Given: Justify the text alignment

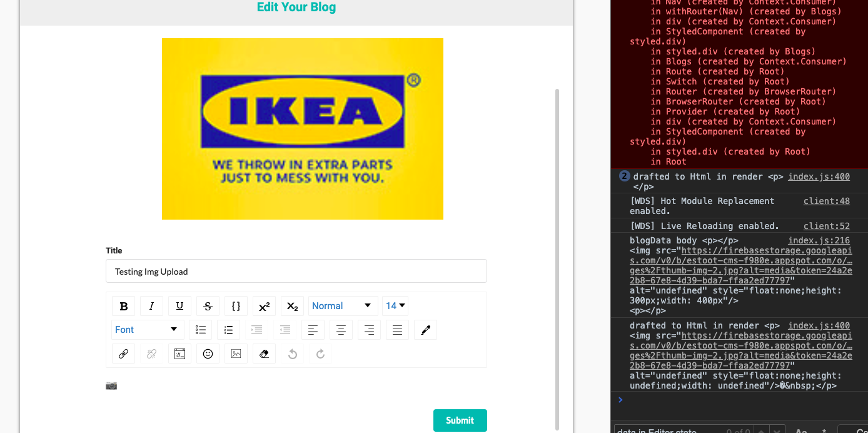Looking at the screenshot, I should tap(397, 330).
